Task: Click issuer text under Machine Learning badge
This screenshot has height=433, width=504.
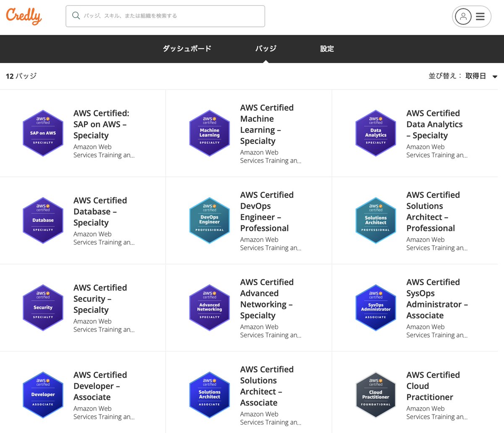Action: (271, 156)
